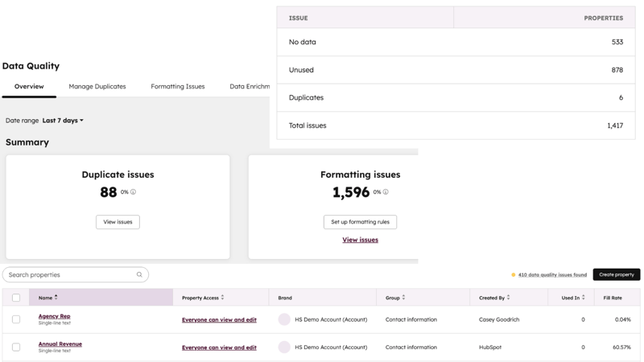Sort by Name column arrow icon

coord(56,298)
